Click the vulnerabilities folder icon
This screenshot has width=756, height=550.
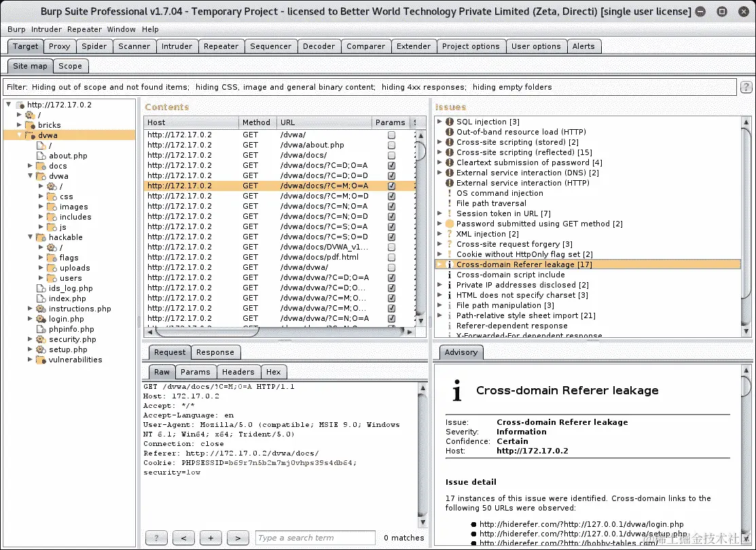point(41,360)
